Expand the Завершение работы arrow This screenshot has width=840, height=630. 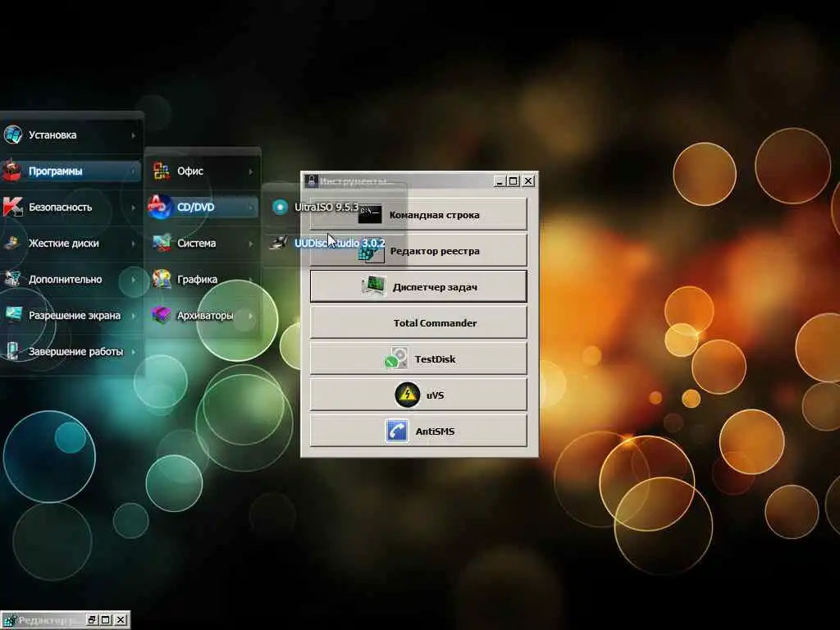pos(134,351)
